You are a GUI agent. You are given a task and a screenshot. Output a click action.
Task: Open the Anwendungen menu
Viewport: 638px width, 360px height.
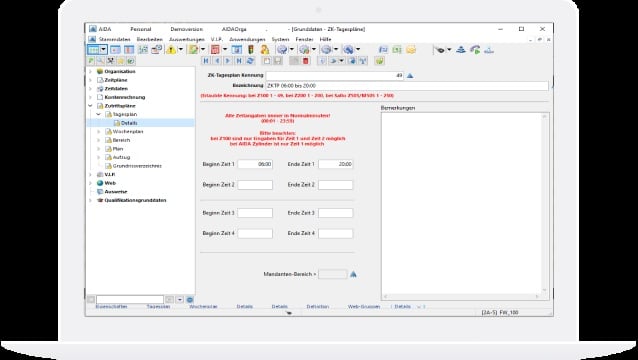tap(247, 39)
